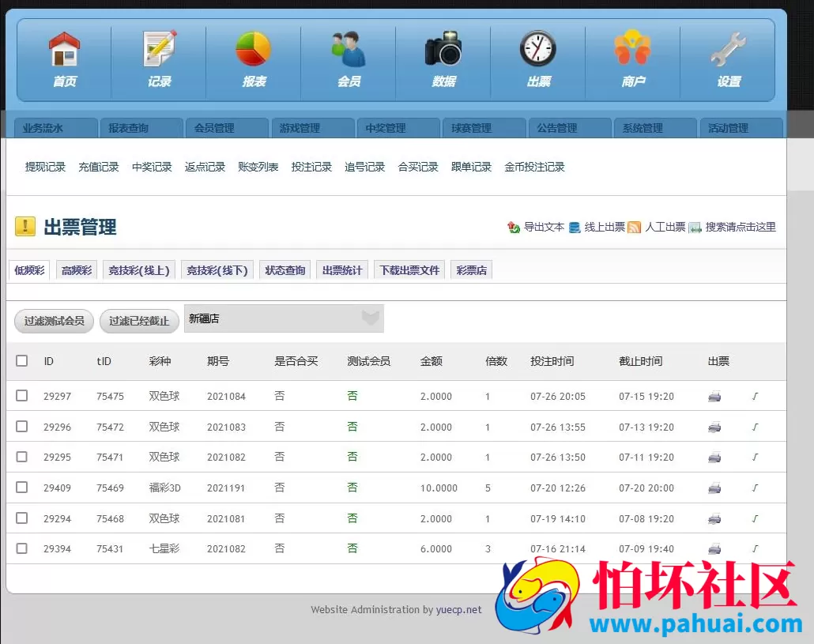814x644 pixels.
Task: Tick the checkbox for record 29409
Action: click(x=21, y=488)
